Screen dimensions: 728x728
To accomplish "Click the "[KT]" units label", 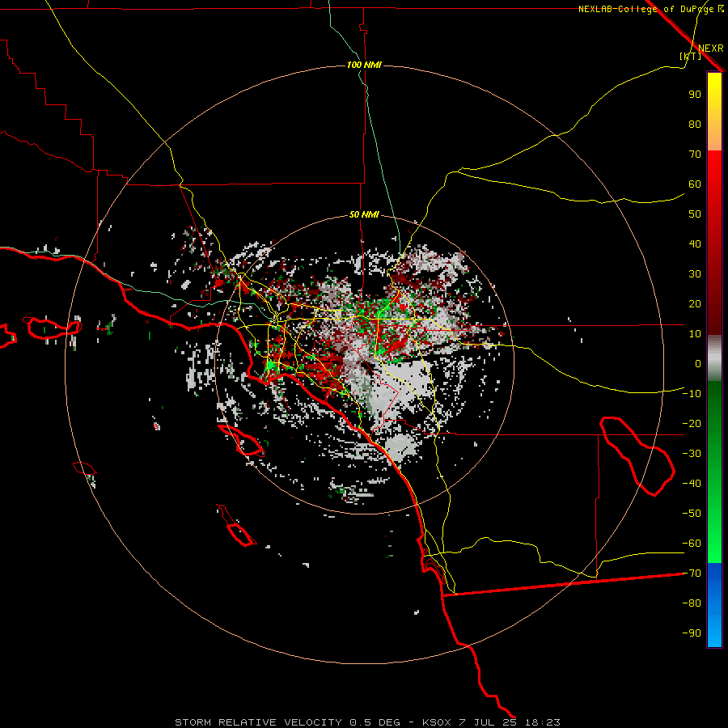I will (691, 56).
